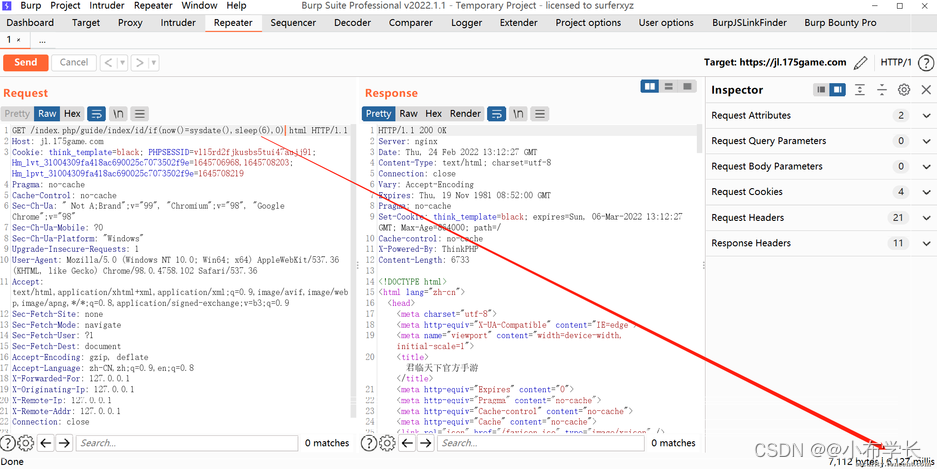Switch Response view to Hex
The width and height of the screenshot is (937, 469).
tap(434, 114)
